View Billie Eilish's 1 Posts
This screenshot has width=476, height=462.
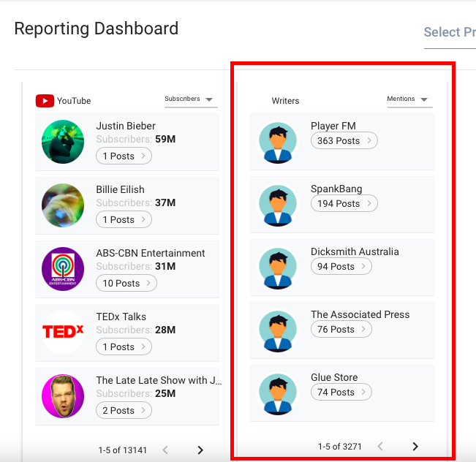pos(124,219)
